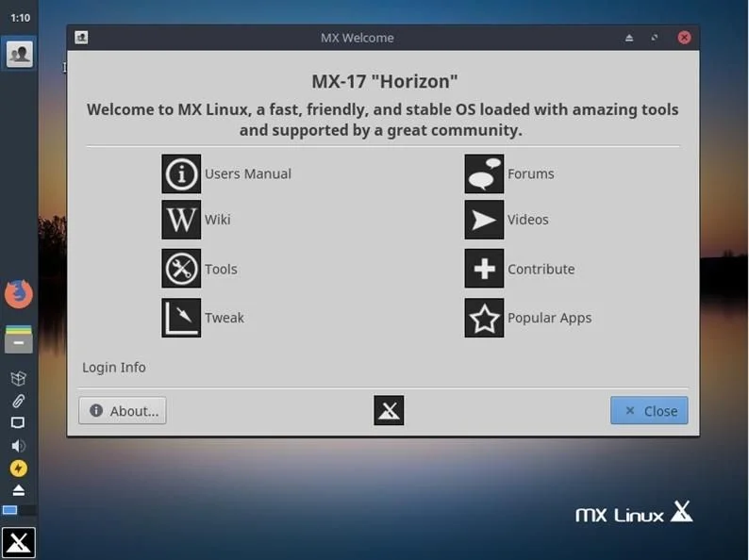The height and width of the screenshot is (560, 749).
Task: Click the MX Welcome title bar window icon
Action: tap(81, 37)
